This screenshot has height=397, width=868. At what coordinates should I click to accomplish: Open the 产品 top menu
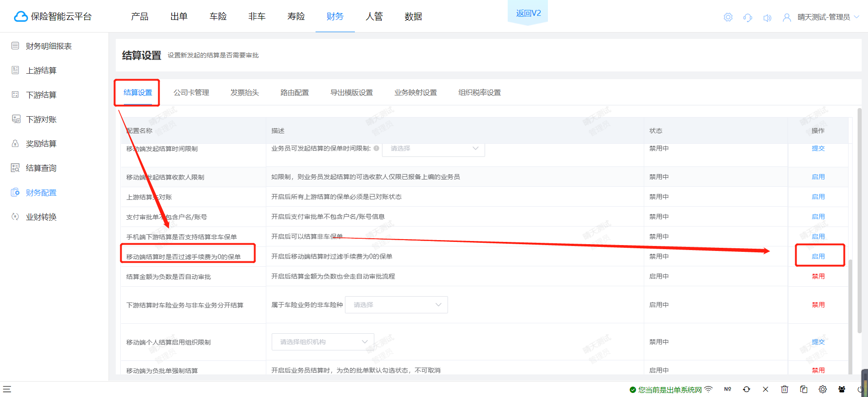(x=140, y=16)
